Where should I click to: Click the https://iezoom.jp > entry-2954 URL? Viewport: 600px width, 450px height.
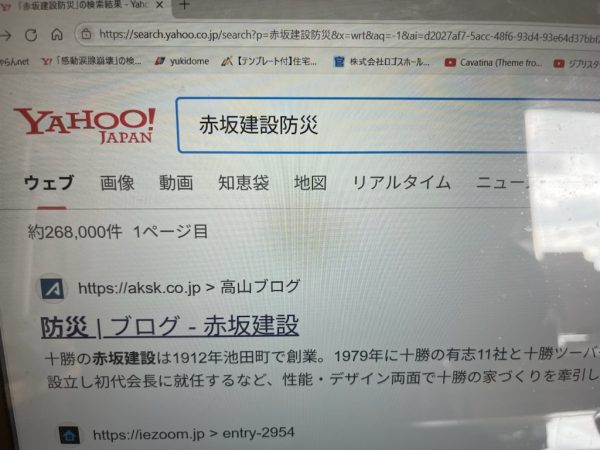pos(194,433)
